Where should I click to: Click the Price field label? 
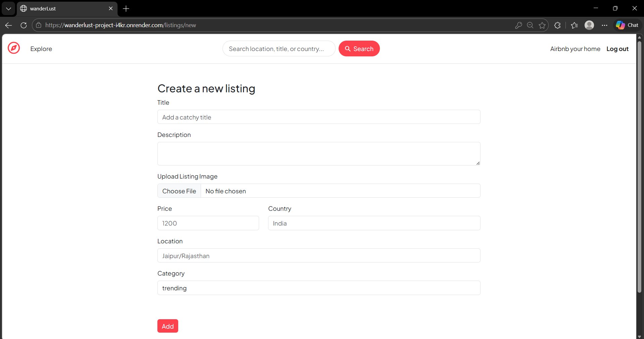(164, 209)
